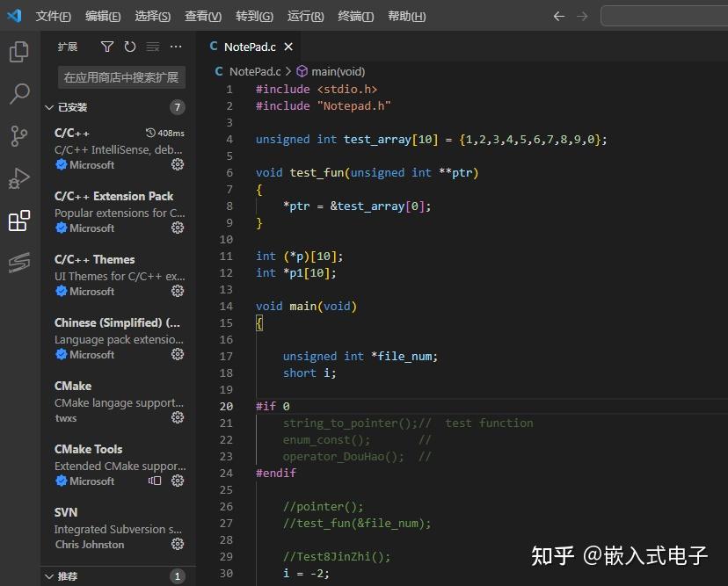Click the side-by-side icon on CMake Tools

tap(155, 481)
